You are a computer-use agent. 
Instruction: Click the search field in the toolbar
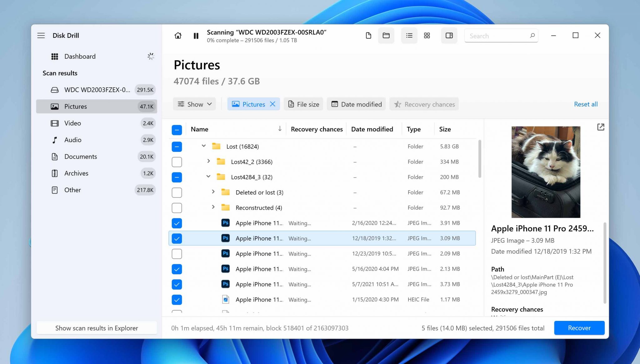[500, 36]
